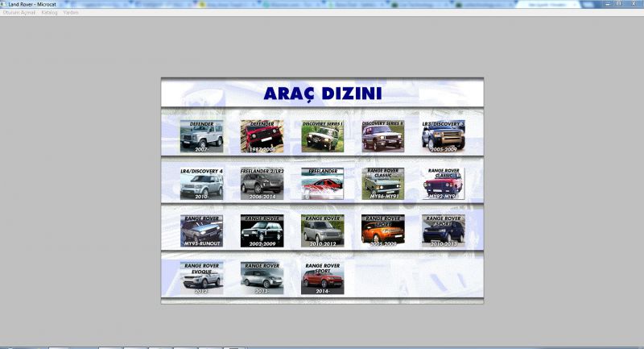Open the Range Rover 2002-2009 catalog
The width and height of the screenshot is (644, 349).
point(262,231)
